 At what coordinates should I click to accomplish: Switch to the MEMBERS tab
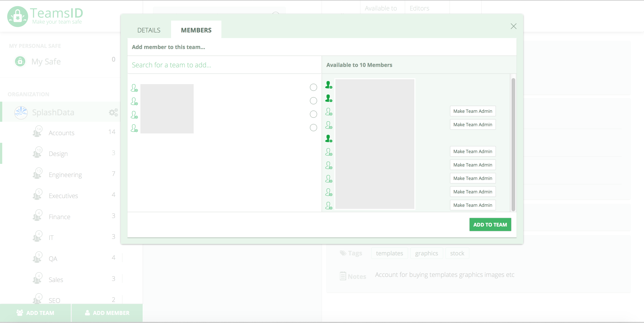point(196,30)
